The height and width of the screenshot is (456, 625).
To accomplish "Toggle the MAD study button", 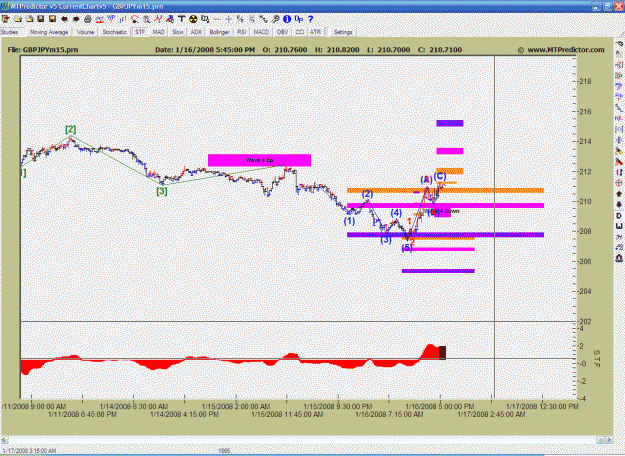I will click(159, 32).
